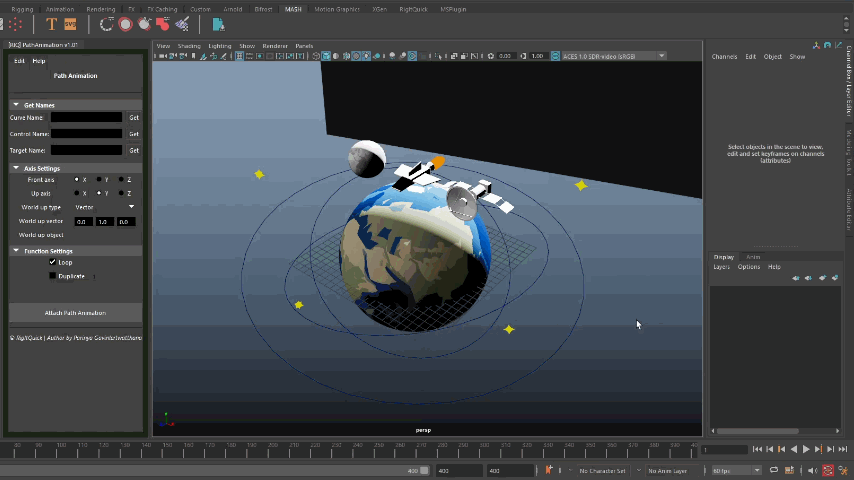Switch to the MASH shelf tab
854x480 pixels.
tap(293, 9)
